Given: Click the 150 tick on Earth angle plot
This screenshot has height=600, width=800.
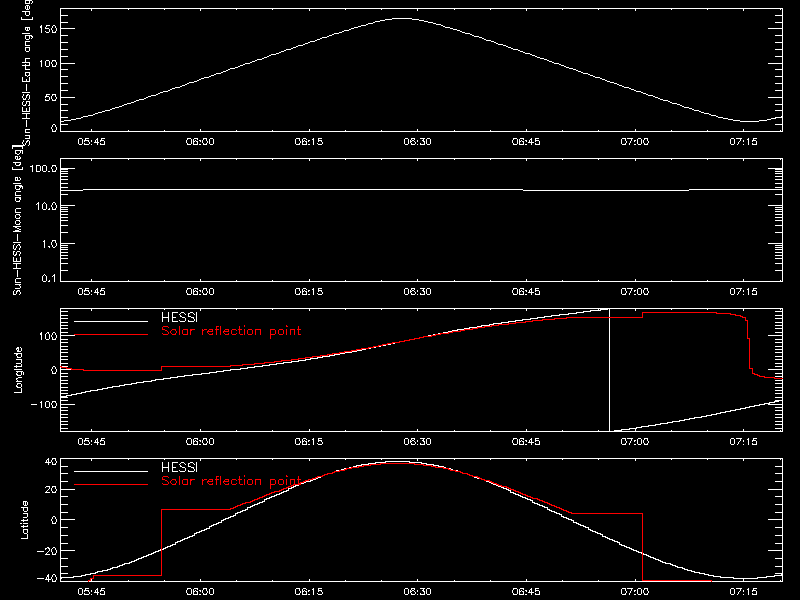Looking at the screenshot, I should tap(50, 30).
